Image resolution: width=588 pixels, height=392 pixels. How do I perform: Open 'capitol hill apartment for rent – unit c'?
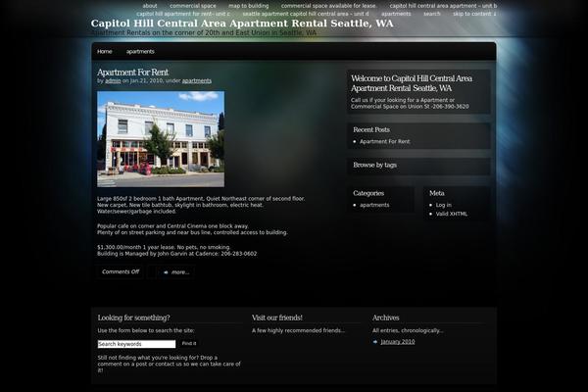point(183,14)
